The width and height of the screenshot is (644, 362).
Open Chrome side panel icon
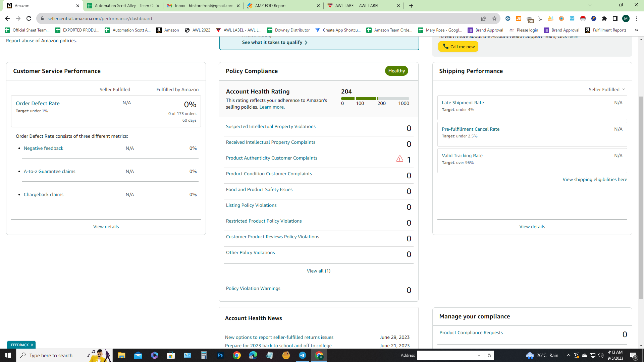click(615, 18)
